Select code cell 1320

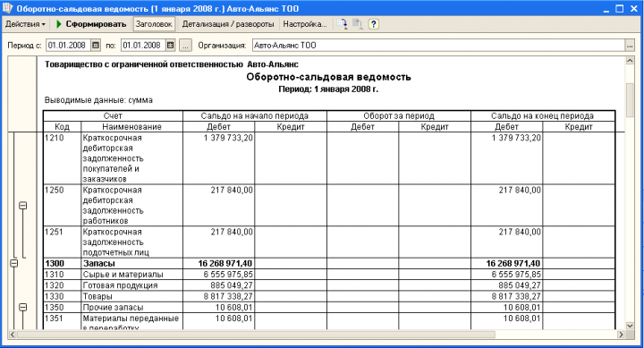[x=62, y=285]
